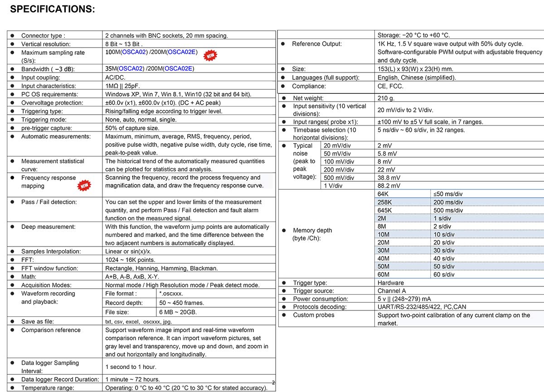The image size is (544, 392).
Task: Click the value '8 Bit ~ 13 Bit .'
Action: click(124, 44)
